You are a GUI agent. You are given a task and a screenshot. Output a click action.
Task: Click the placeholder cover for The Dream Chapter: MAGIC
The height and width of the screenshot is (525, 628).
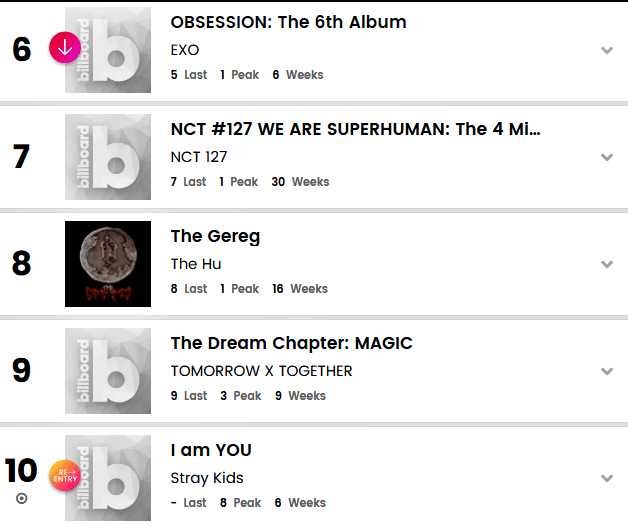click(108, 371)
